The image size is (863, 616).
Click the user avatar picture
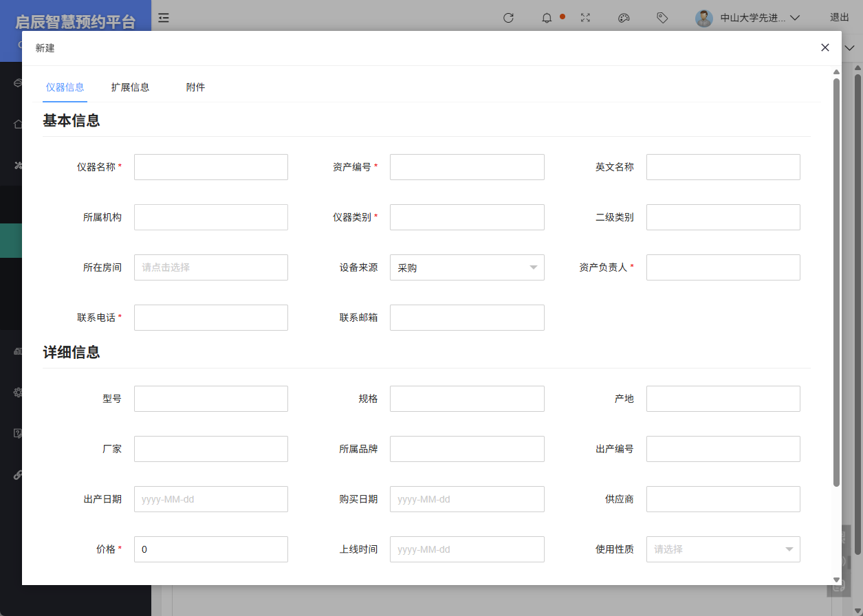pos(704,18)
